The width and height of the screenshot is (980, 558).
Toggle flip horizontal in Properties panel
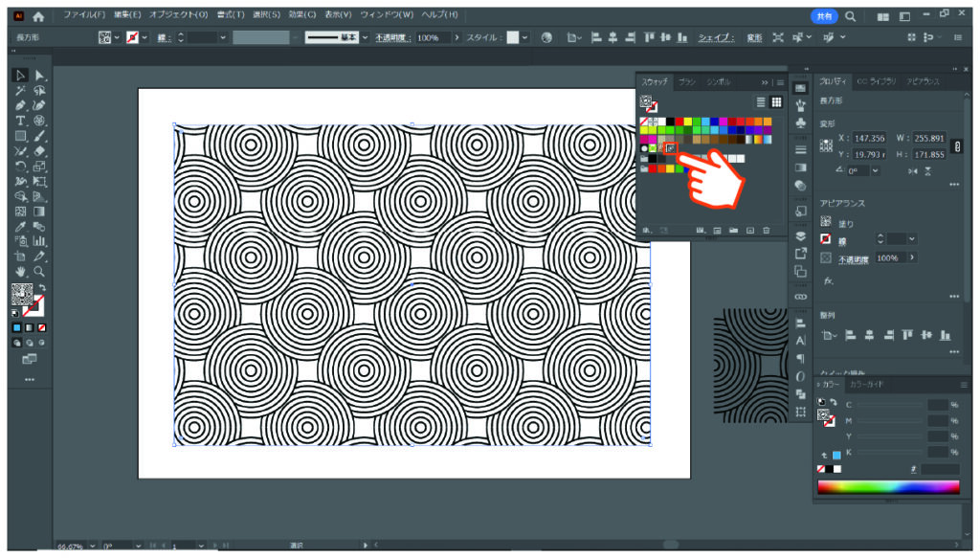coord(913,171)
